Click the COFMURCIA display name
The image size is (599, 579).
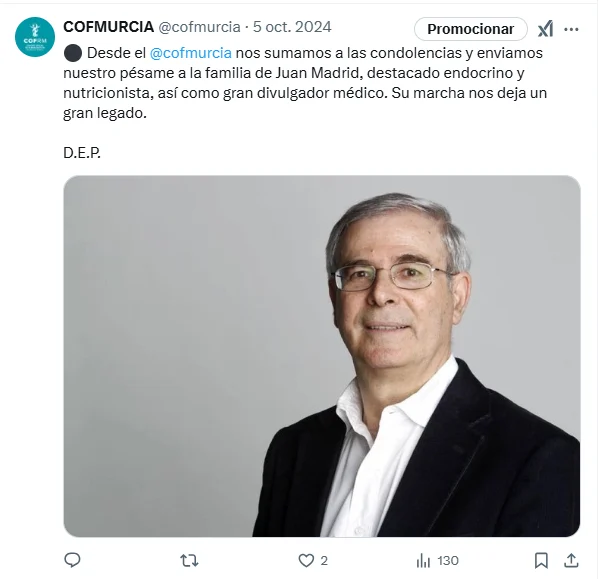[108, 27]
